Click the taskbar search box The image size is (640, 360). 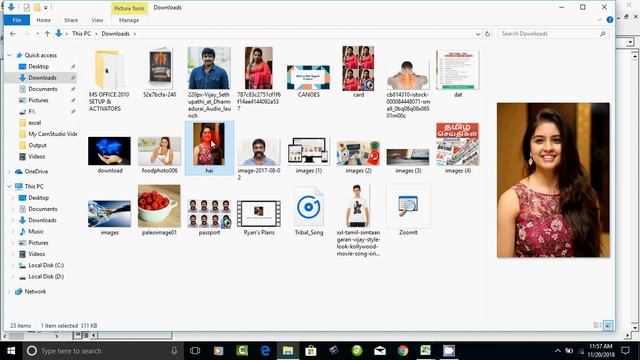click(104, 351)
